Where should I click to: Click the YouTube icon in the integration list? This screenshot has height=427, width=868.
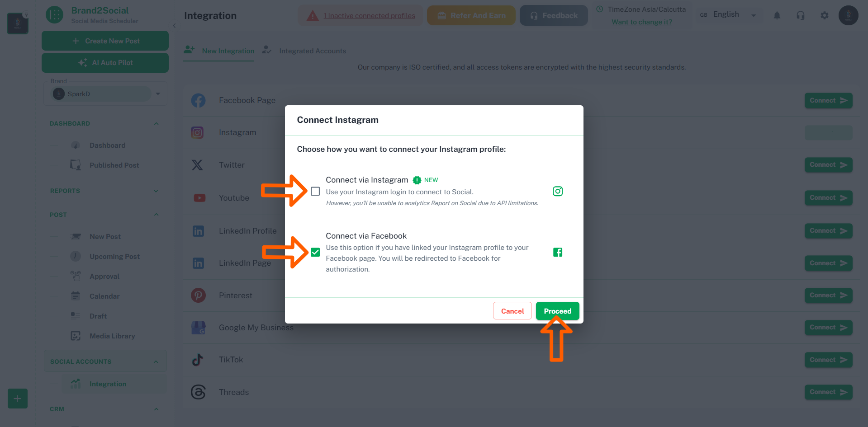pos(199,197)
